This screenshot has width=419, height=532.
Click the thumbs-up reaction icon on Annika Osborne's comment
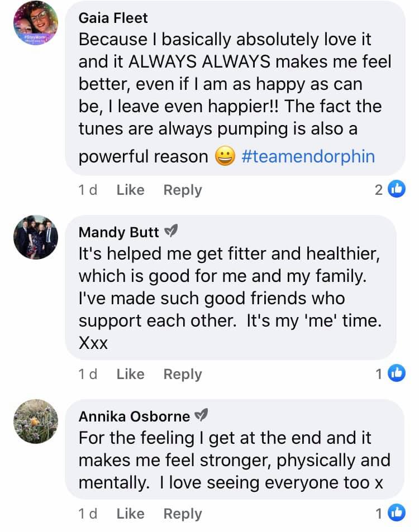(397, 513)
